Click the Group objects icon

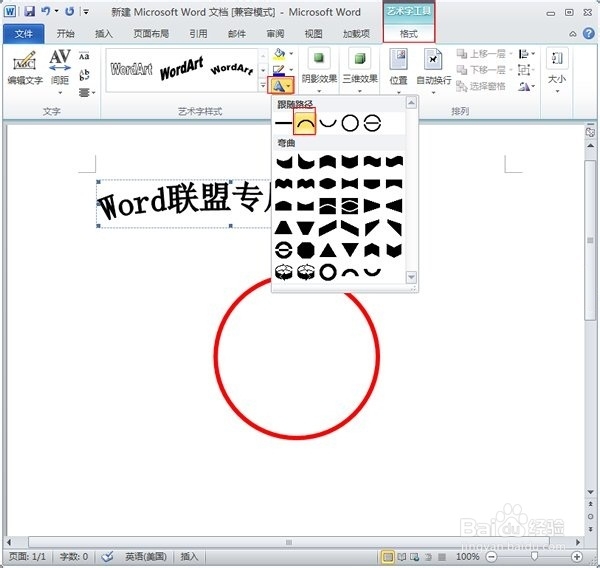(525, 70)
